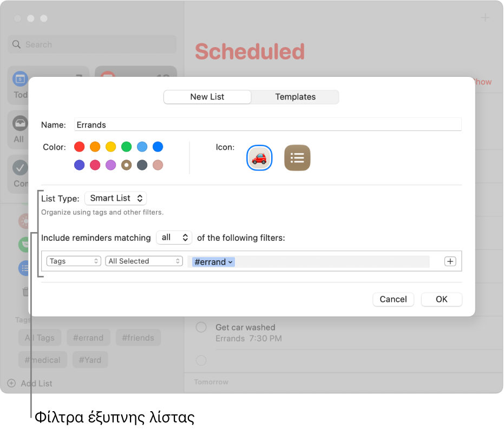Select the #medical tag in sidebar

tap(43, 360)
